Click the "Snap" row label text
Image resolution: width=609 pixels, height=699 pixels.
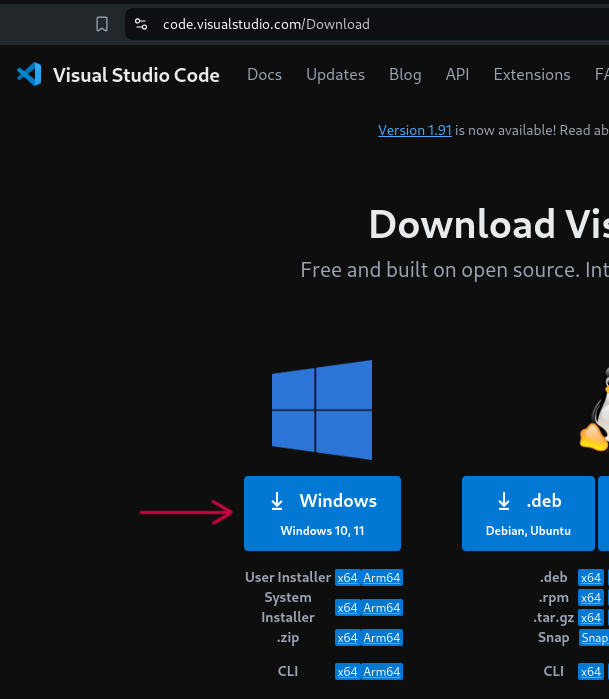[x=553, y=638]
